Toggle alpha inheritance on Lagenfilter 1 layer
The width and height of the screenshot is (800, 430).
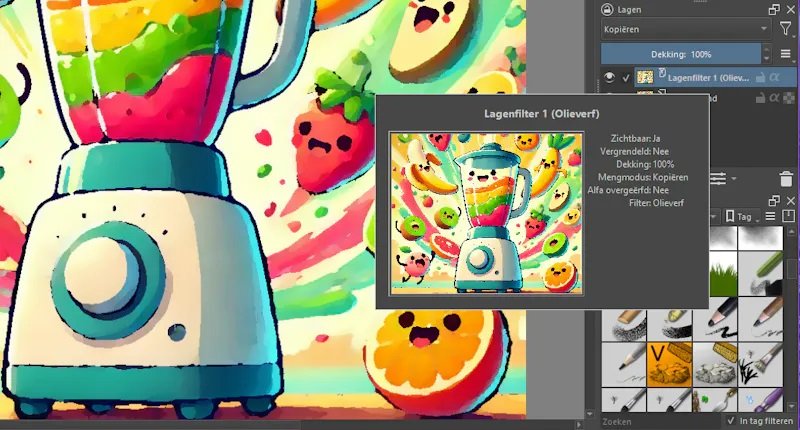[x=774, y=78]
